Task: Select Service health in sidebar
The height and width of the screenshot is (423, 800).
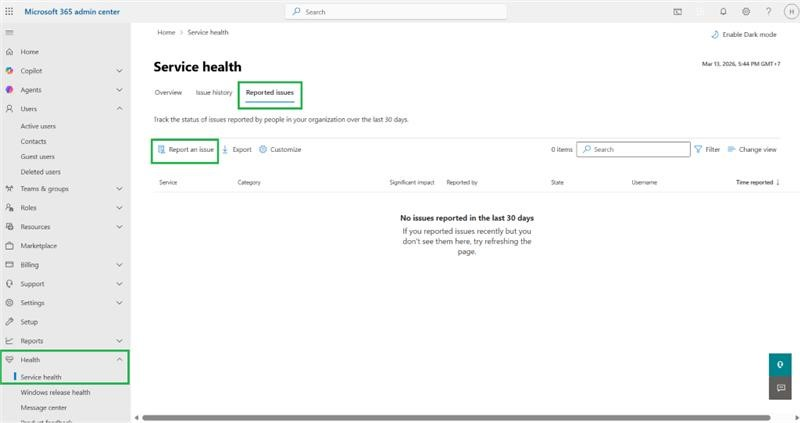Action: click(41, 377)
